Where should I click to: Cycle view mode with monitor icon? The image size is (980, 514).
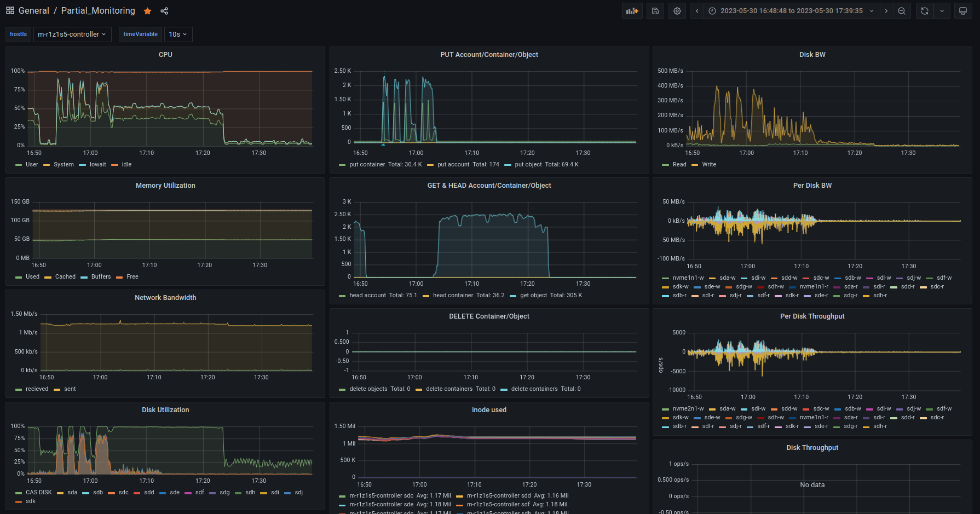pos(963,11)
